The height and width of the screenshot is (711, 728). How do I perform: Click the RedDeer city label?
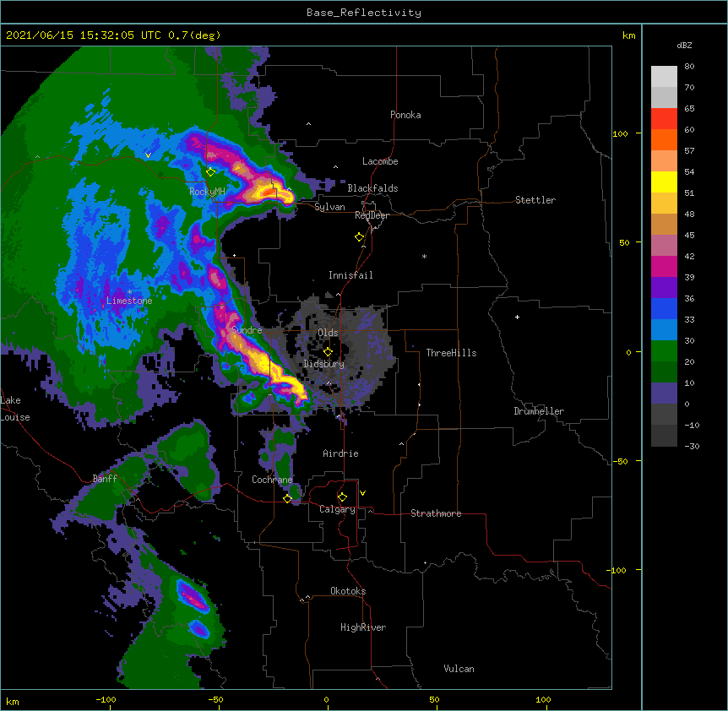point(372,215)
